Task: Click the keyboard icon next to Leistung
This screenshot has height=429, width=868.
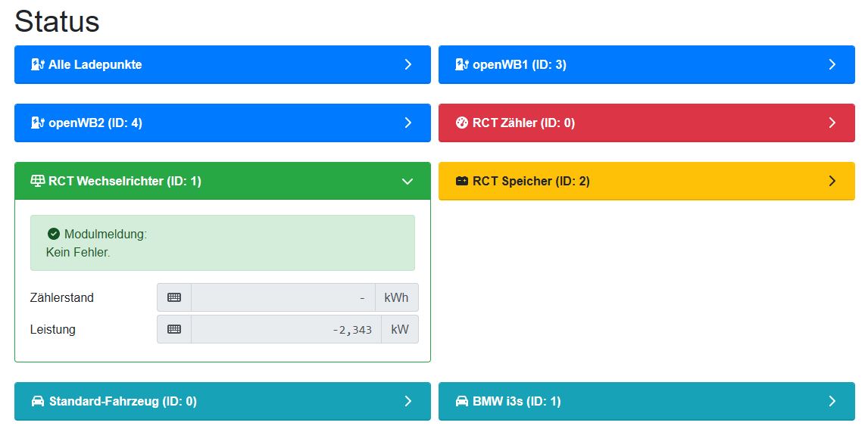Action: point(174,330)
